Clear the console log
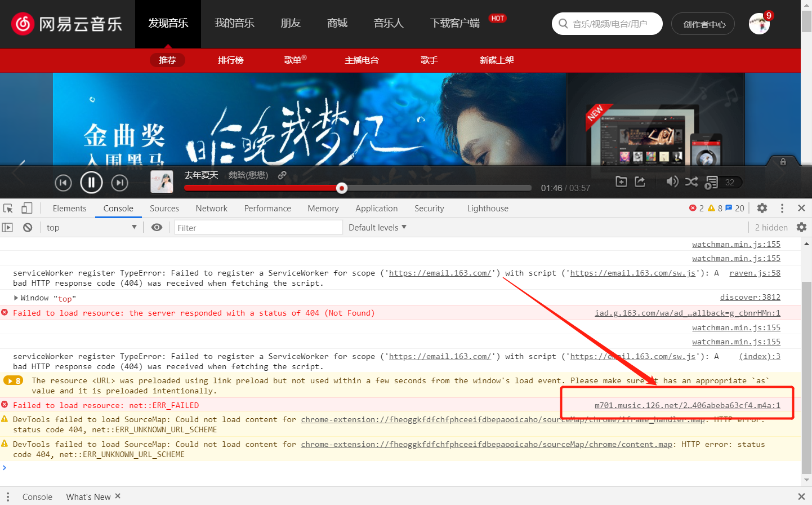Image resolution: width=812 pixels, height=505 pixels. 27,227
